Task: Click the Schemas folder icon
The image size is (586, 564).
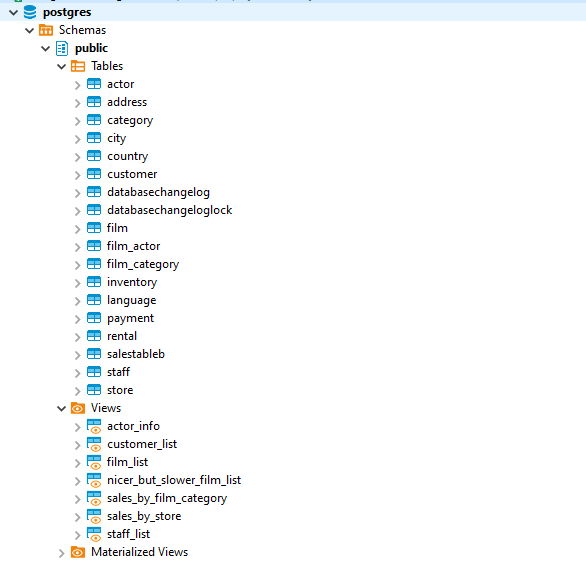Action: [x=46, y=30]
